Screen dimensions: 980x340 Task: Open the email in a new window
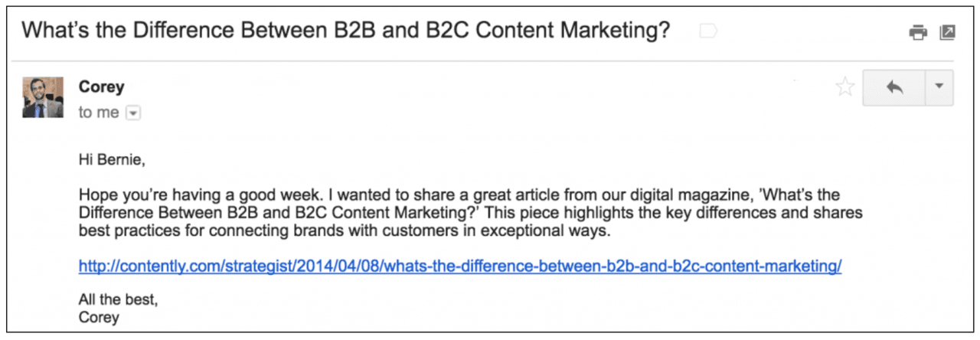(x=947, y=33)
